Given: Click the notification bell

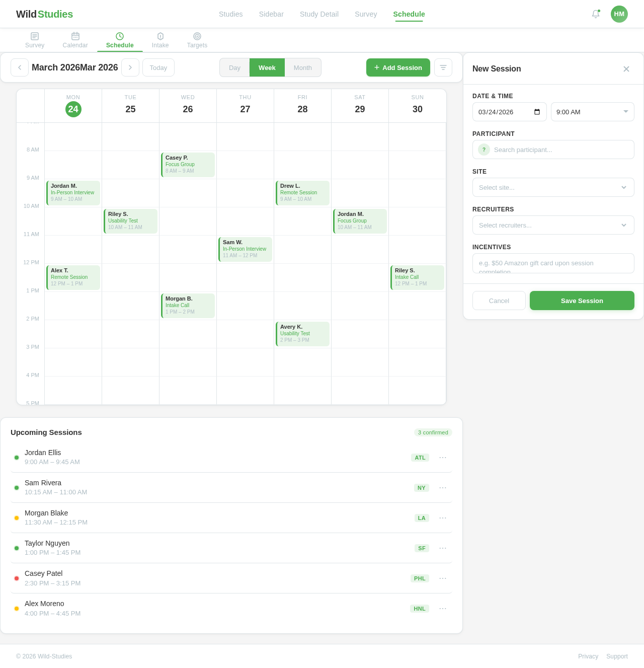Looking at the screenshot, I should [595, 14].
